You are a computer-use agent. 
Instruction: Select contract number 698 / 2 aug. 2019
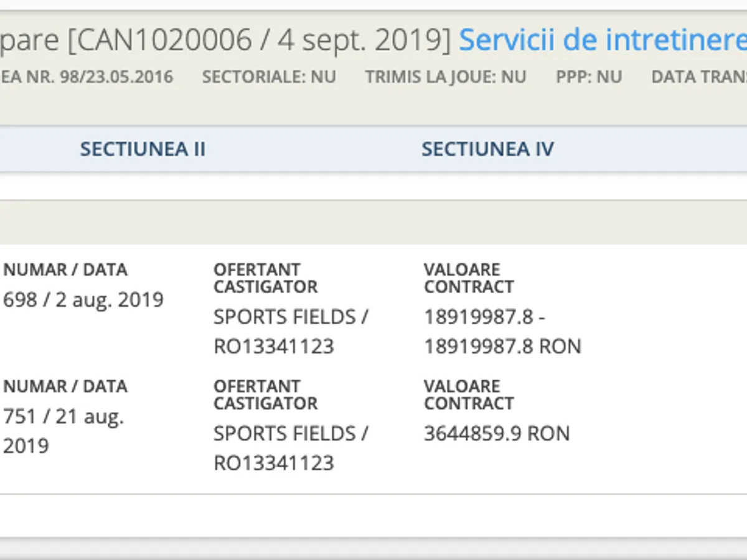pyautogui.click(x=83, y=300)
